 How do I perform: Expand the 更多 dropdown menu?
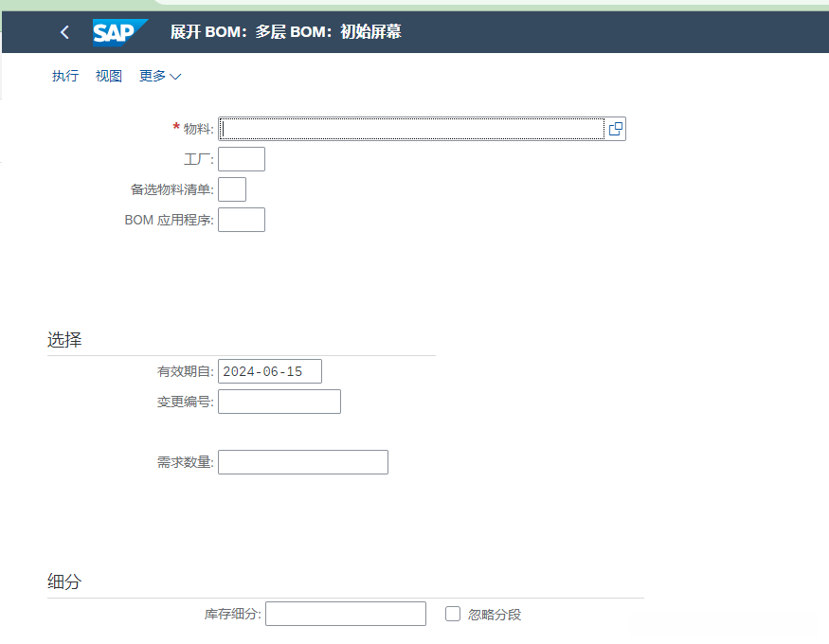tap(159, 76)
